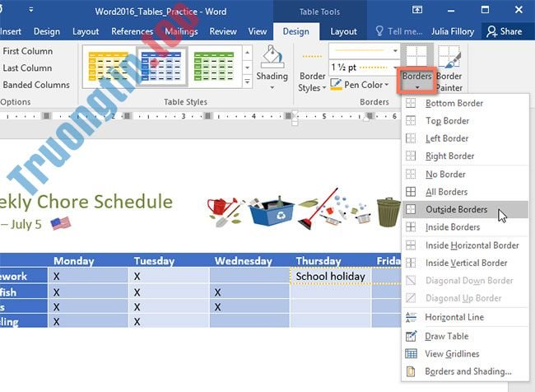
Task: Click the Weekly Chore Schedule title text
Action: (x=86, y=202)
